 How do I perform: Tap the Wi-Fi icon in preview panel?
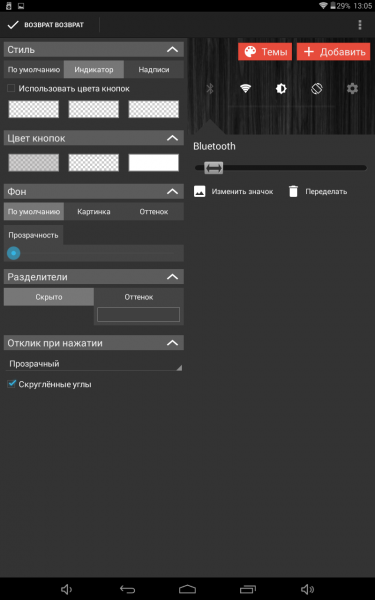click(245, 89)
